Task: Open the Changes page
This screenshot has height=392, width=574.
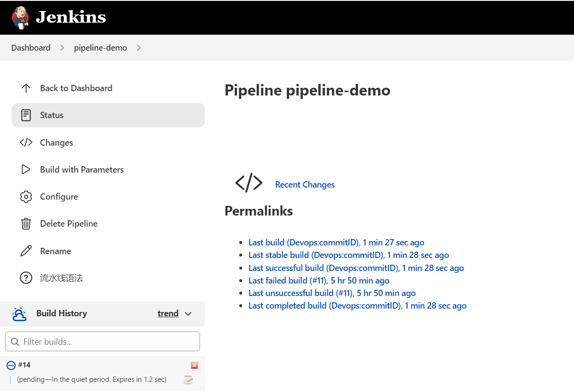Action: tap(56, 142)
